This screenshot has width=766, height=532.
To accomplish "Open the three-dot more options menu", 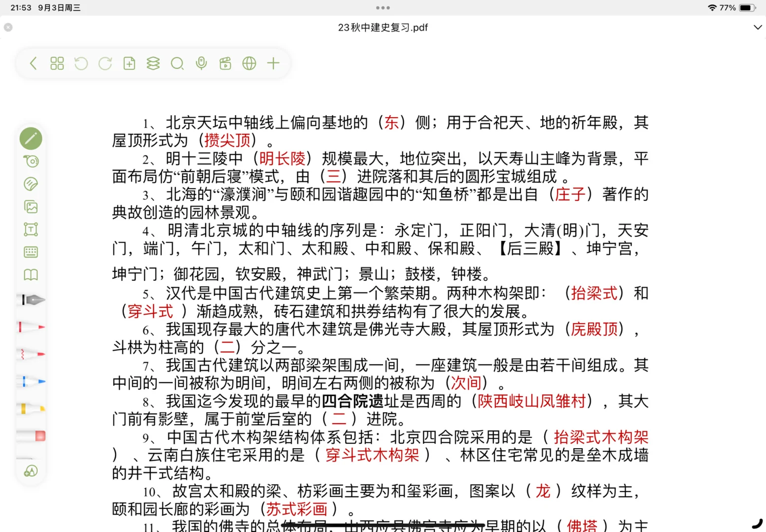I will [x=383, y=8].
